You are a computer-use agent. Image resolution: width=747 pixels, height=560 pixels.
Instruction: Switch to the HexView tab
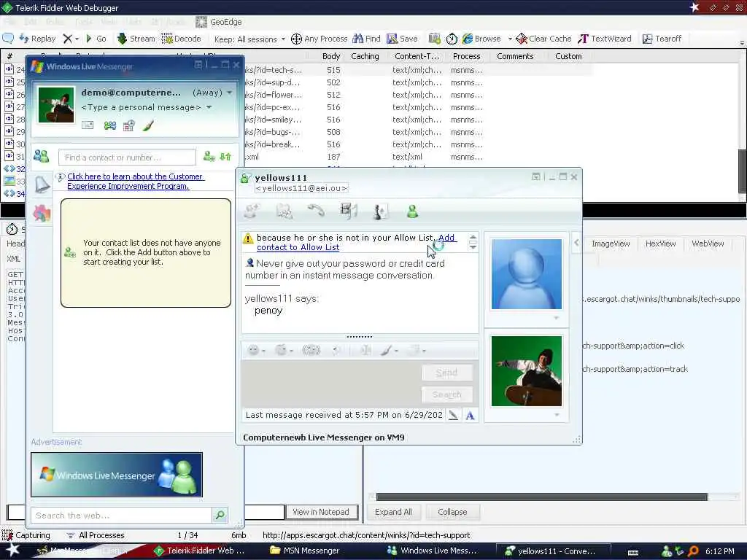click(x=660, y=244)
